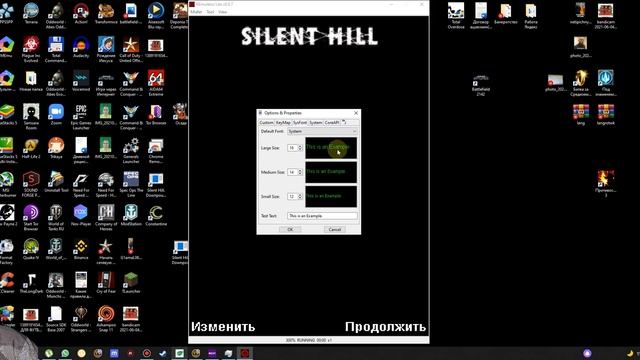
Task: Launch Plague Inc Evolved shortcut
Action: pyautogui.click(x=31, y=49)
